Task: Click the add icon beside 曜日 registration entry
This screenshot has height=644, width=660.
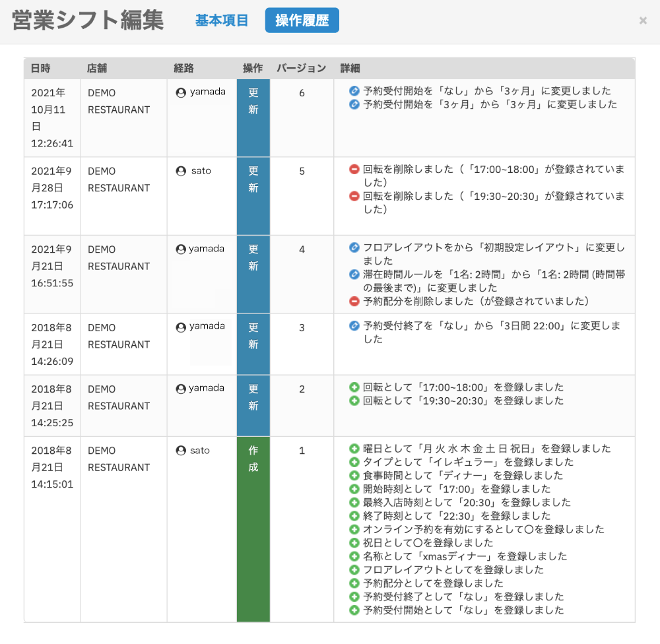Action: click(x=354, y=448)
